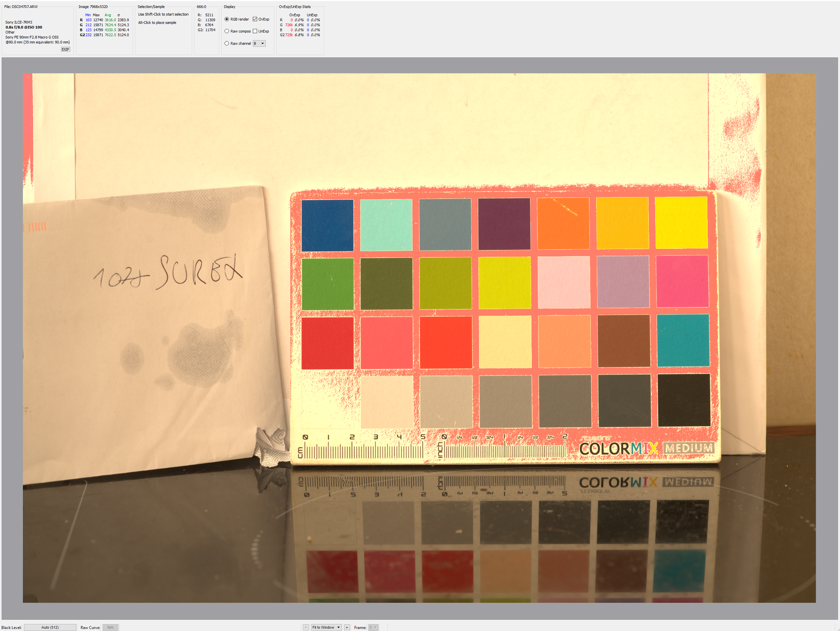Select the Raw channel radio option
The width and height of the screenshot is (840, 631).
(x=227, y=43)
